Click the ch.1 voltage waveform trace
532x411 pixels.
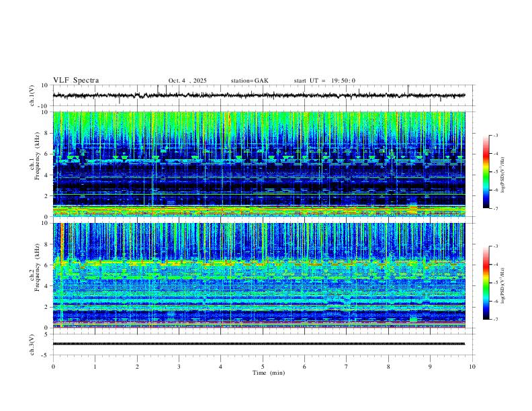coord(259,95)
